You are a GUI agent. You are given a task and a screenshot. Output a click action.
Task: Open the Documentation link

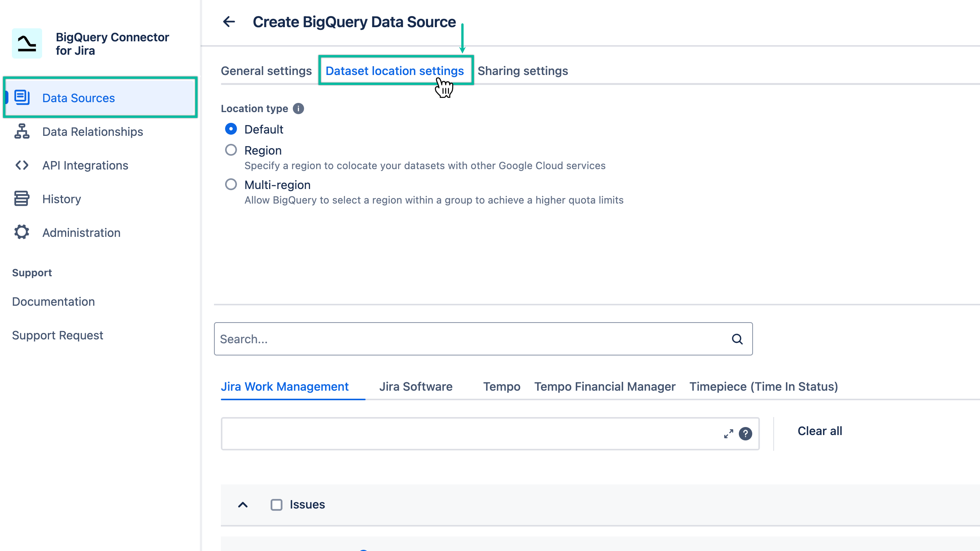click(53, 302)
